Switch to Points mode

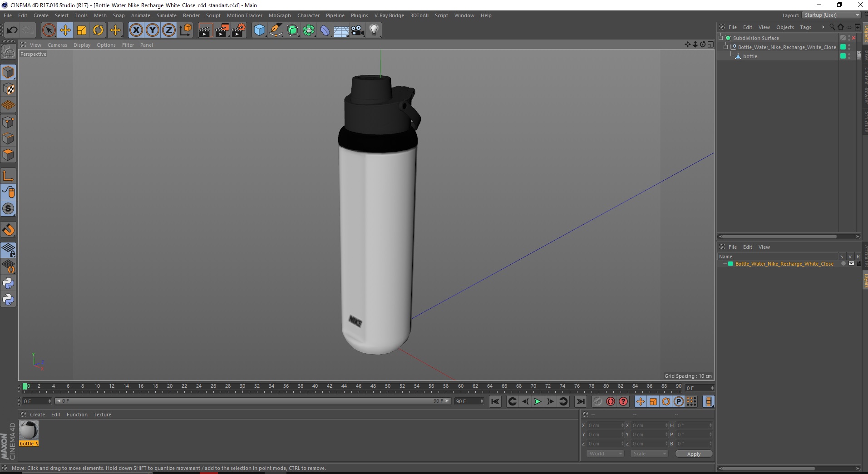pyautogui.click(x=8, y=122)
